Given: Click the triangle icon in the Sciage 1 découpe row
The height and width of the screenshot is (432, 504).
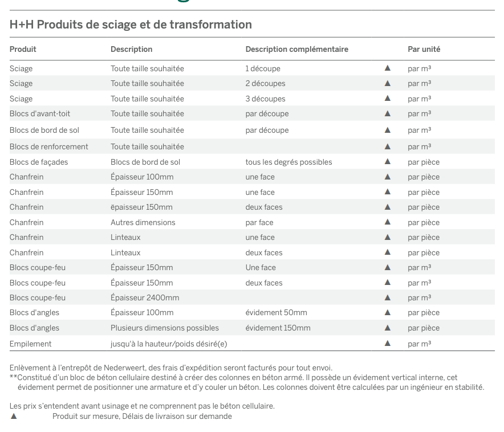Looking at the screenshot, I should [388, 68].
